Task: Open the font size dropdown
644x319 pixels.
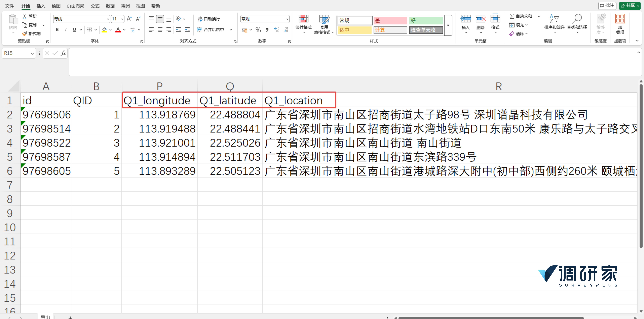Action: click(x=122, y=19)
